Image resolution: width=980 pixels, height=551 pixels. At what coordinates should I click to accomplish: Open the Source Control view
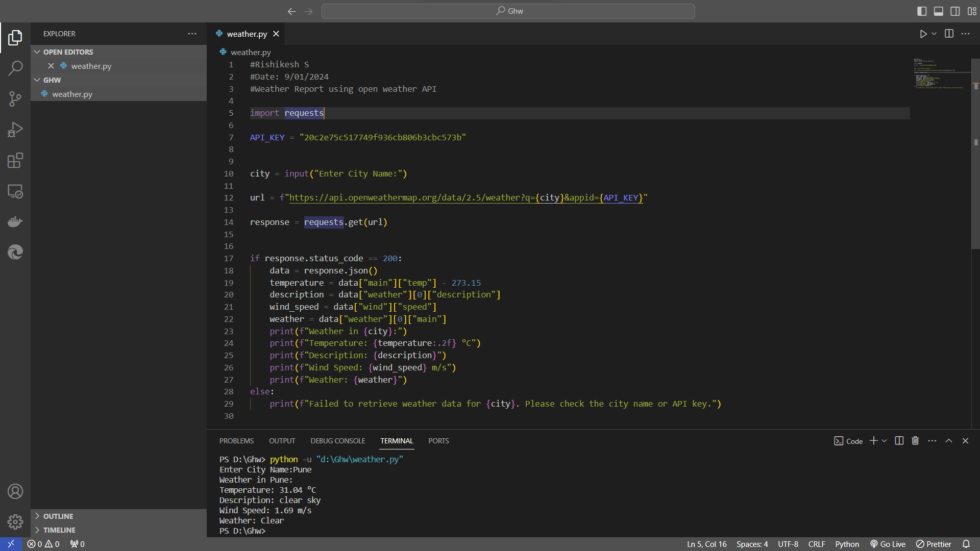pos(15,99)
